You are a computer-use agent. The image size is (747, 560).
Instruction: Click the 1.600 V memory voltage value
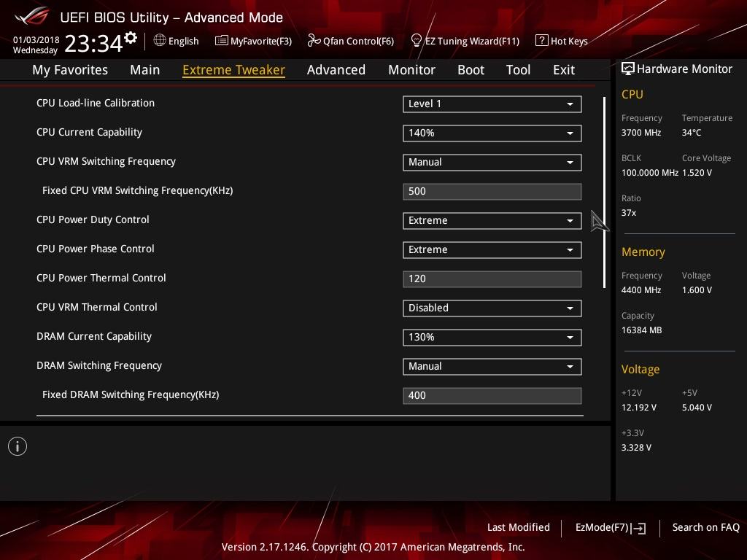pos(697,290)
